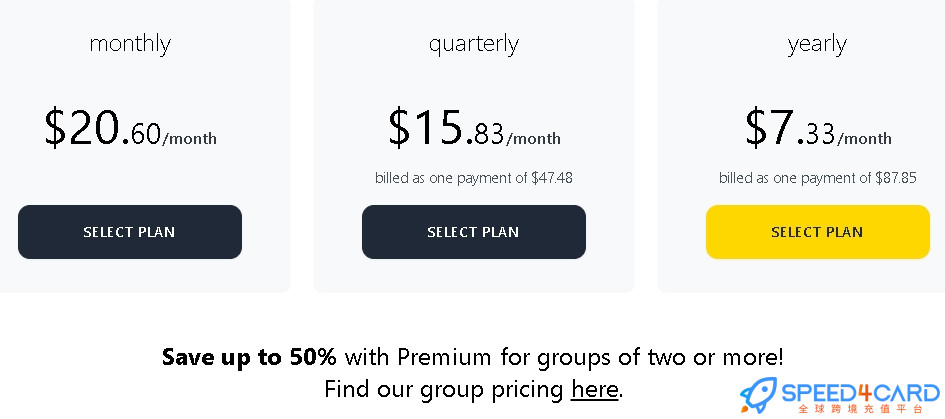Click the $20.60/month price

click(x=130, y=128)
